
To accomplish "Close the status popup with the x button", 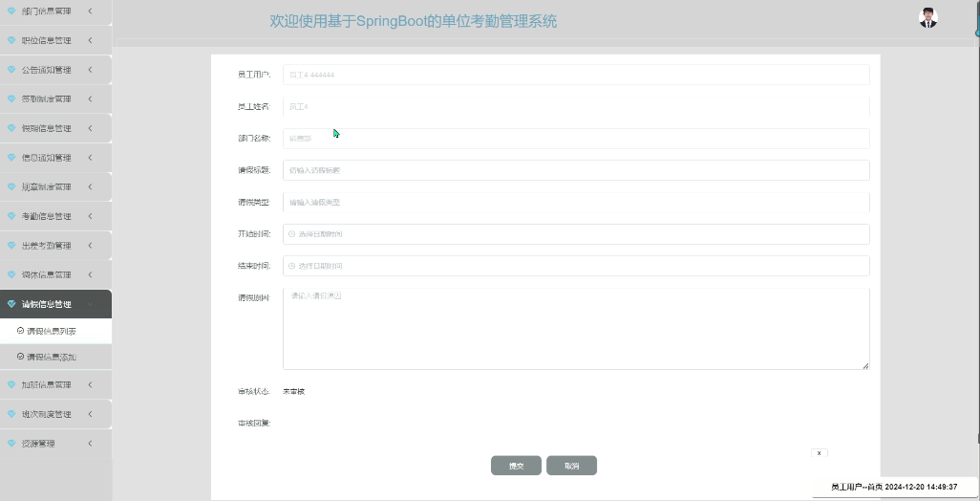I will point(819,453).
